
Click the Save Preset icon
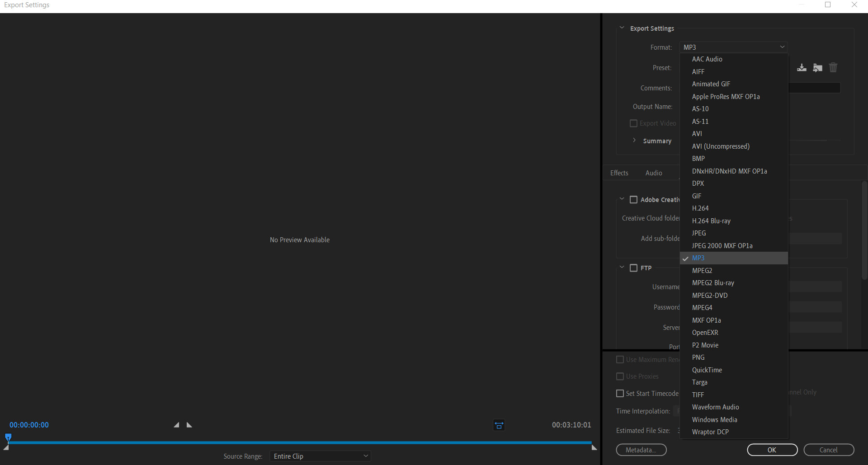802,68
